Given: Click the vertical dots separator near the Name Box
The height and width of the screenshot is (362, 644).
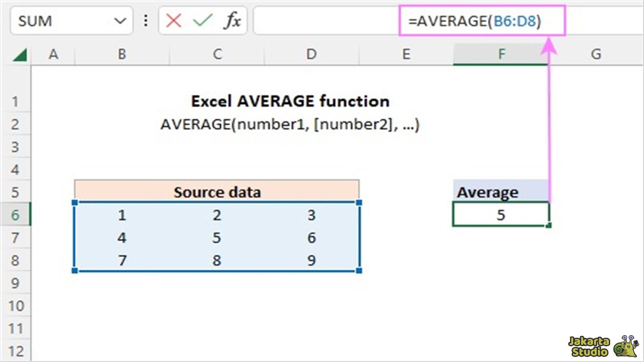Looking at the screenshot, I should pyautogui.click(x=145, y=21).
